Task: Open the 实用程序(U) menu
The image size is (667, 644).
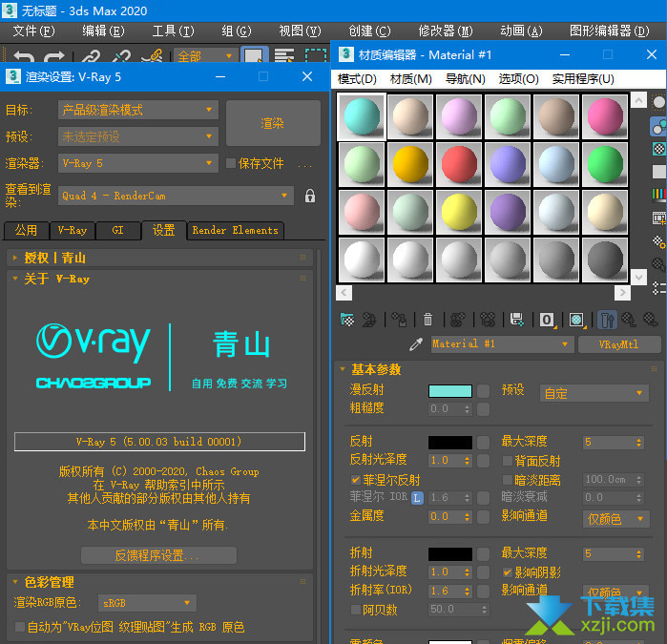Action: (583, 79)
